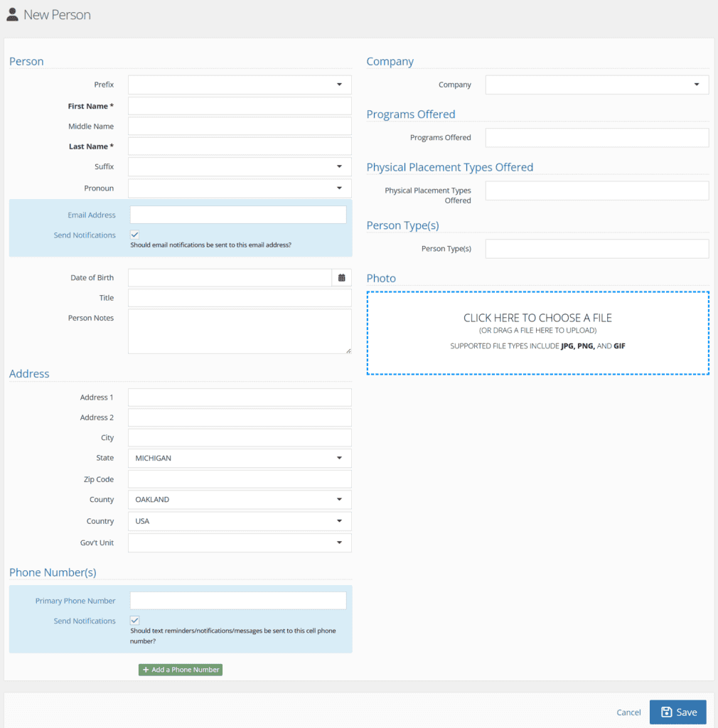Click the photo upload area to choose a file
This screenshot has height=728, width=718.
pos(537,333)
